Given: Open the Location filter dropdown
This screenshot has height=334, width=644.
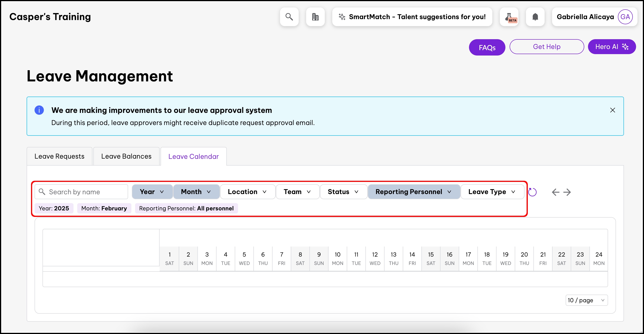Looking at the screenshot, I should [x=248, y=192].
